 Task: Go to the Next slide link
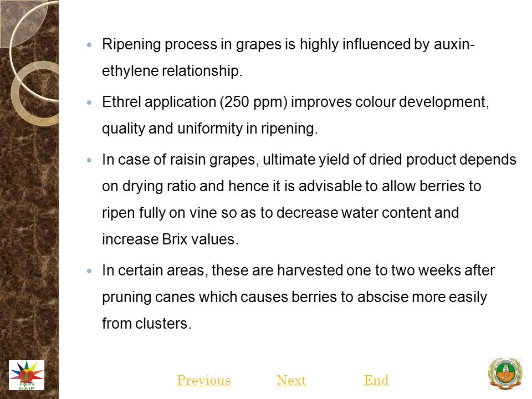[291, 380]
